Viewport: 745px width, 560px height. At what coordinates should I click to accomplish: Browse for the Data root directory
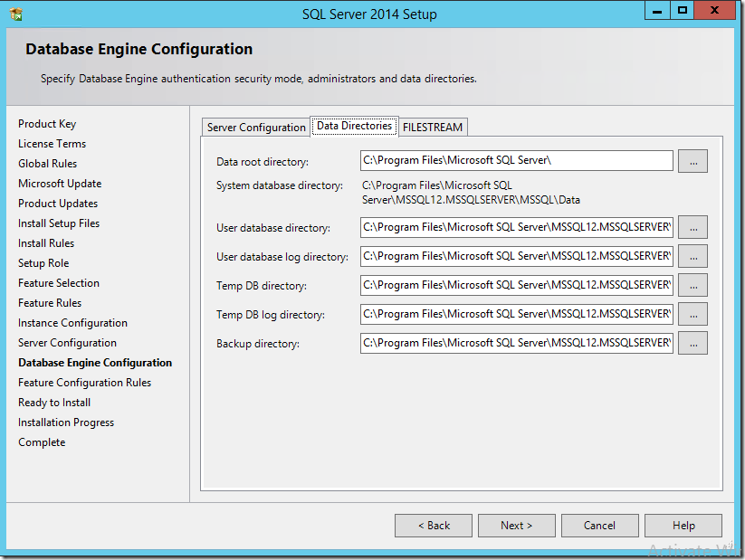(x=692, y=161)
